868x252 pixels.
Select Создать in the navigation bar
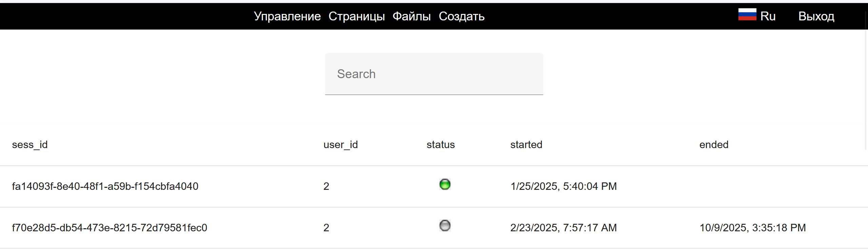click(461, 16)
